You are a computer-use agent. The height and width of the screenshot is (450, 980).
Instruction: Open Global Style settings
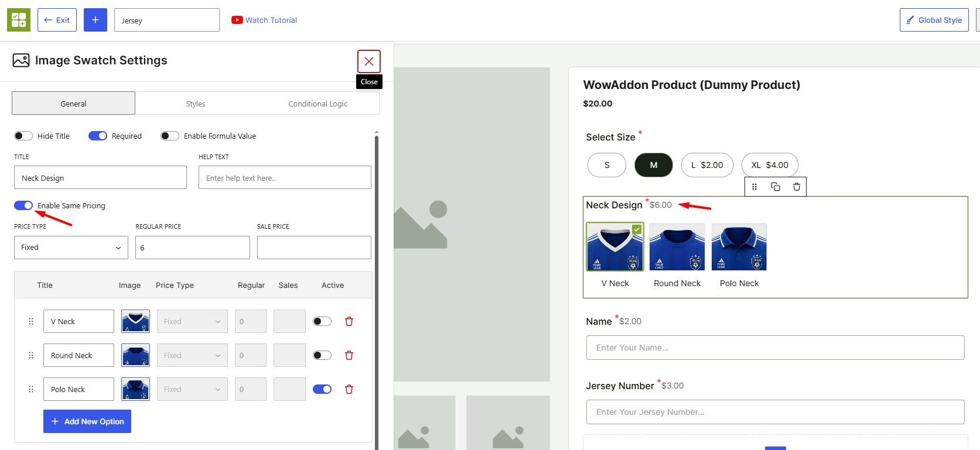pyautogui.click(x=934, y=20)
